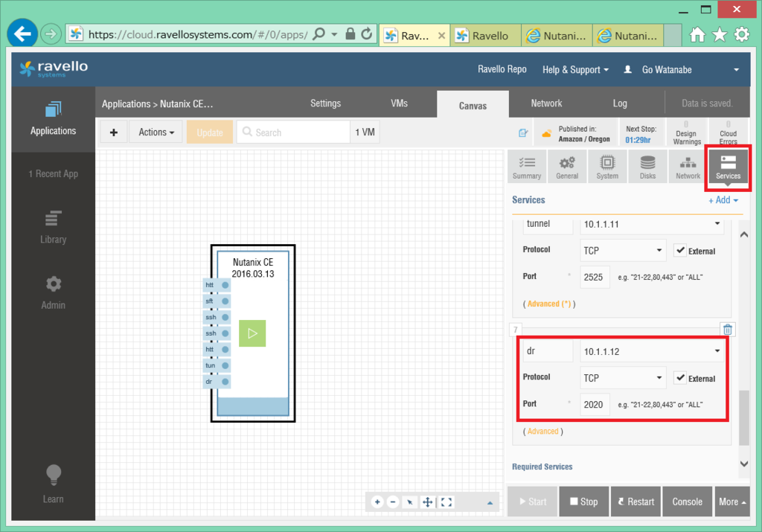Fit canvas to screen icon

(446, 502)
